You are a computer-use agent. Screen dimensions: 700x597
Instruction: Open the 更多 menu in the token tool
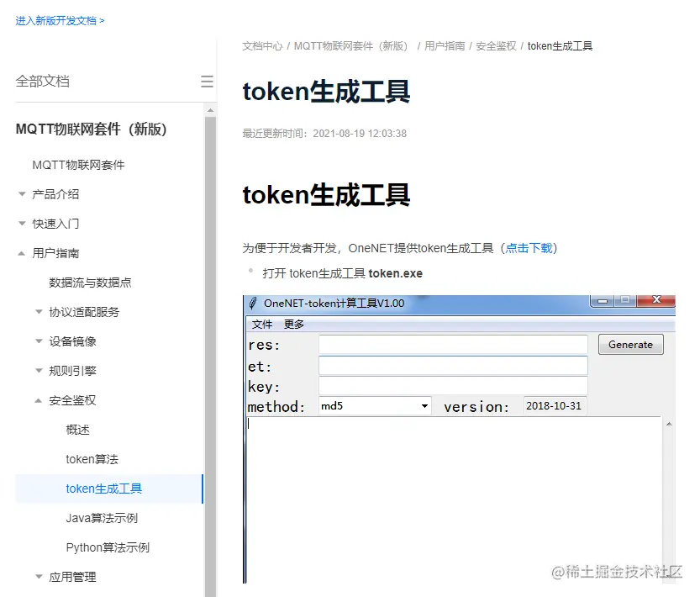pyautogui.click(x=294, y=324)
